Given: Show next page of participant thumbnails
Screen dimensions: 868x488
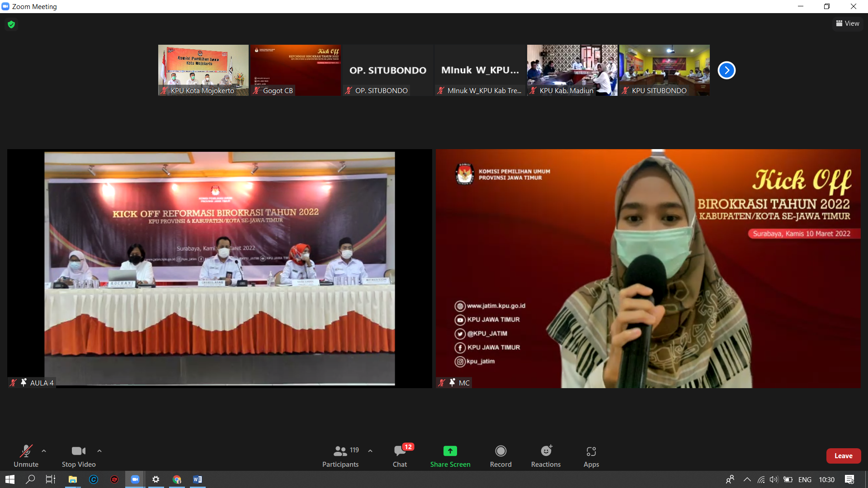Looking at the screenshot, I should click(726, 70).
